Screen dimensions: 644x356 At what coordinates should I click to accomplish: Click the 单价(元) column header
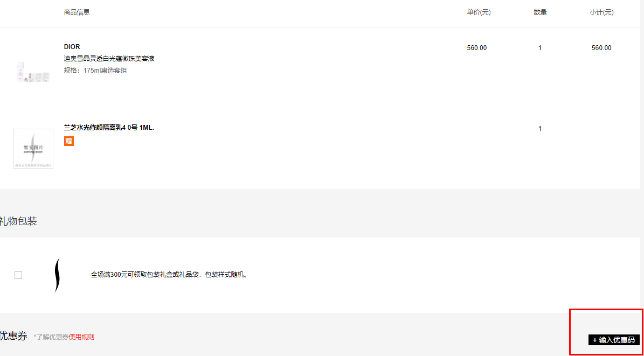(479, 12)
